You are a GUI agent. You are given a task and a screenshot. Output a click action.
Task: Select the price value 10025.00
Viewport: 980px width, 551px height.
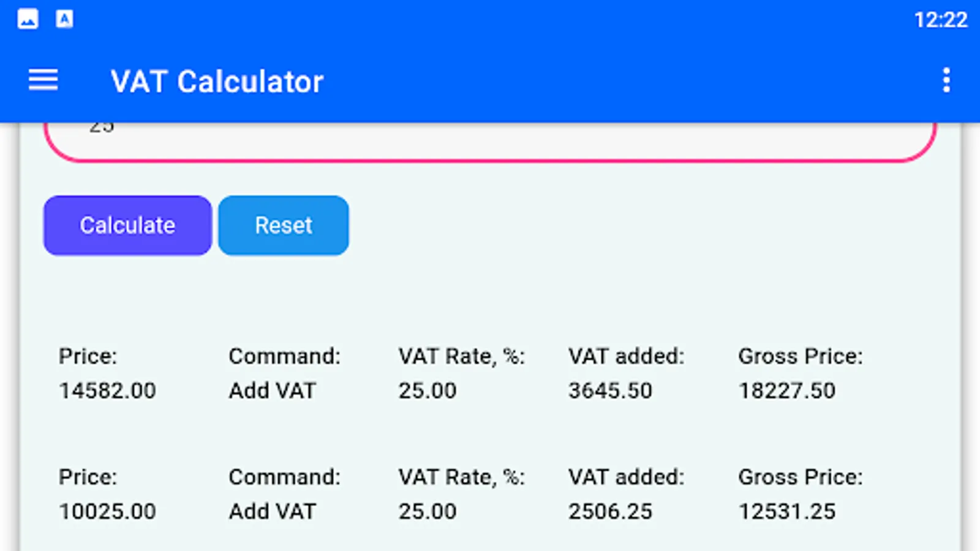[107, 511]
